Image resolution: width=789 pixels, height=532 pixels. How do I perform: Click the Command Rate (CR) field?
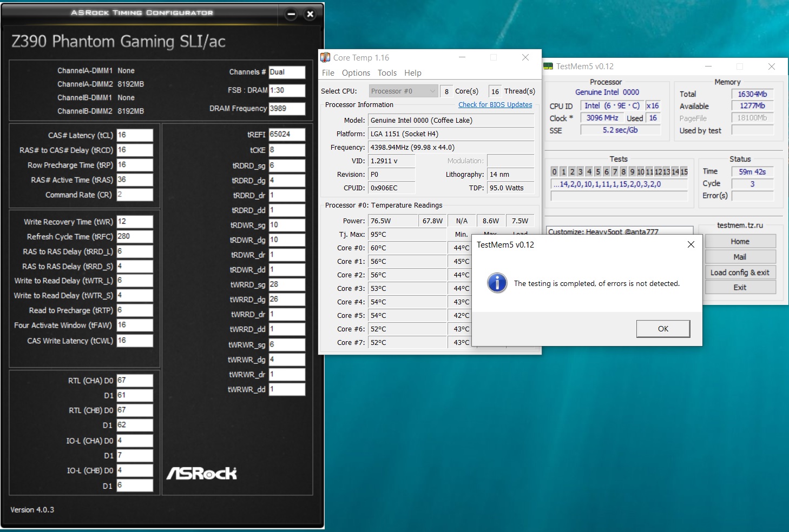(x=135, y=195)
